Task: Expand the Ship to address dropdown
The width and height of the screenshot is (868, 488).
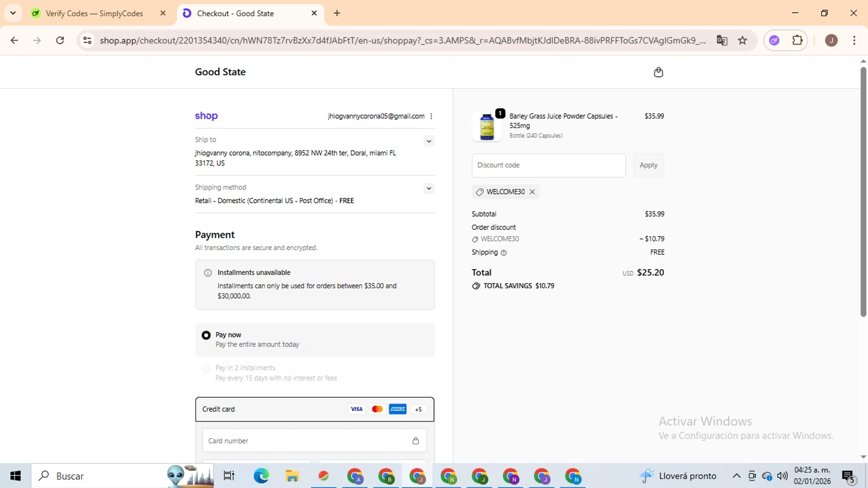Action: [429, 141]
